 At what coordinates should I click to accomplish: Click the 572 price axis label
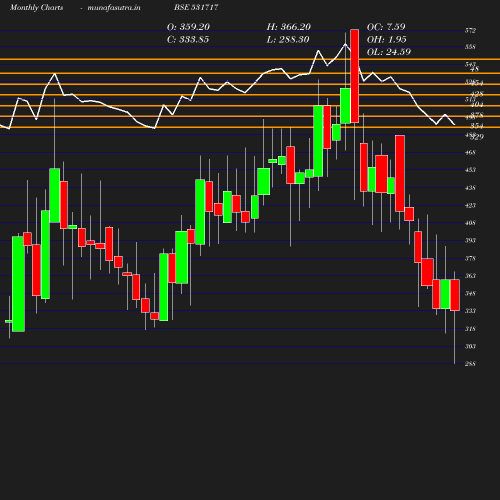click(470, 31)
